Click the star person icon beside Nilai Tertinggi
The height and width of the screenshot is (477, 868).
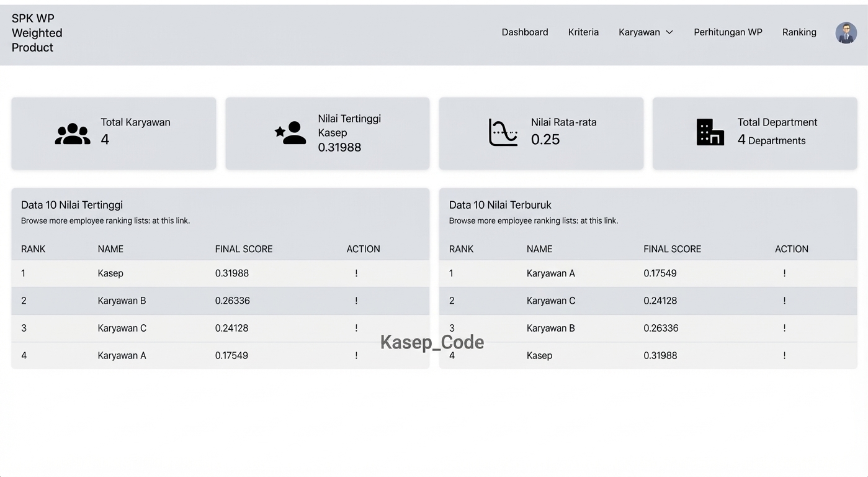click(290, 133)
